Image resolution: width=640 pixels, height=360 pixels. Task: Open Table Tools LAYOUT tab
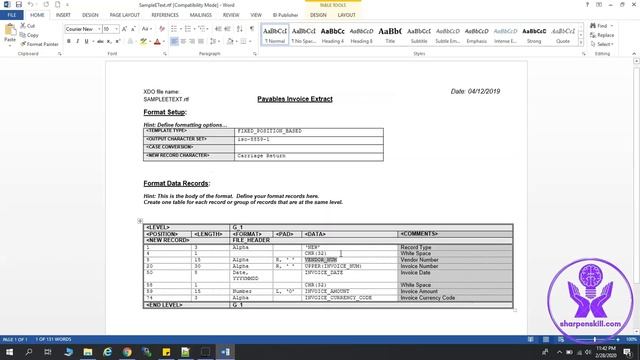pyautogui.click(x=346, y=15)
